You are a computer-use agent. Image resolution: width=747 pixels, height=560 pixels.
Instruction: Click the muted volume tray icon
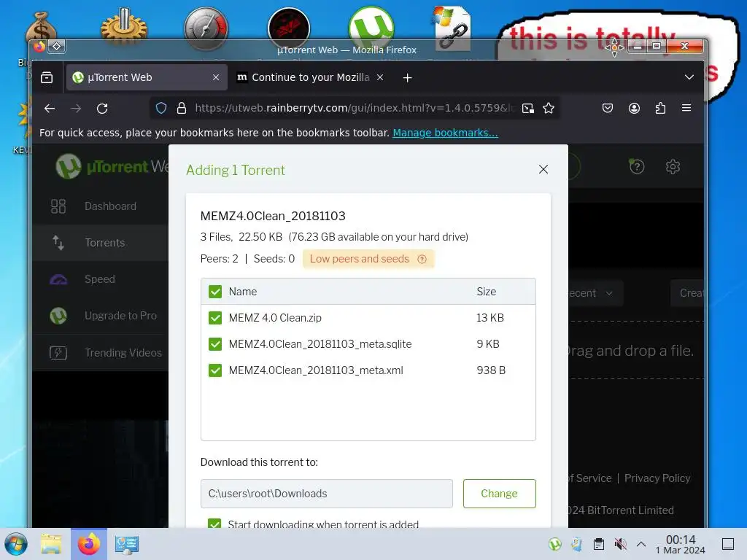(x=620, y=544)
